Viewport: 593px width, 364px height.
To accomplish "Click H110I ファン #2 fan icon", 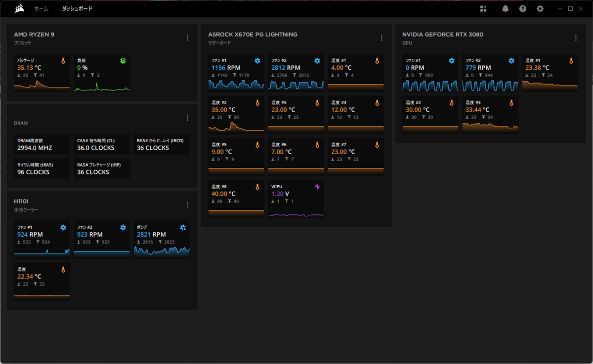I will pyautogui.click(x=123, y=227).
